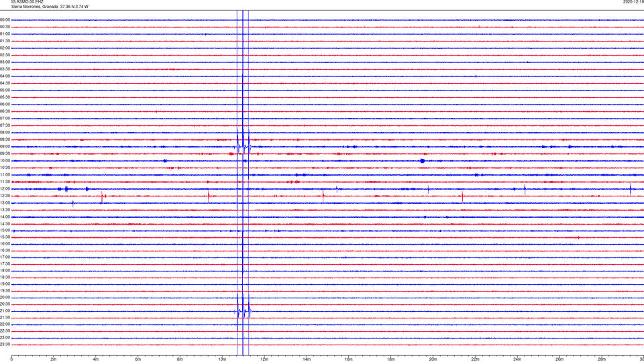Select the 00:00 trace time label

(5, 19)
